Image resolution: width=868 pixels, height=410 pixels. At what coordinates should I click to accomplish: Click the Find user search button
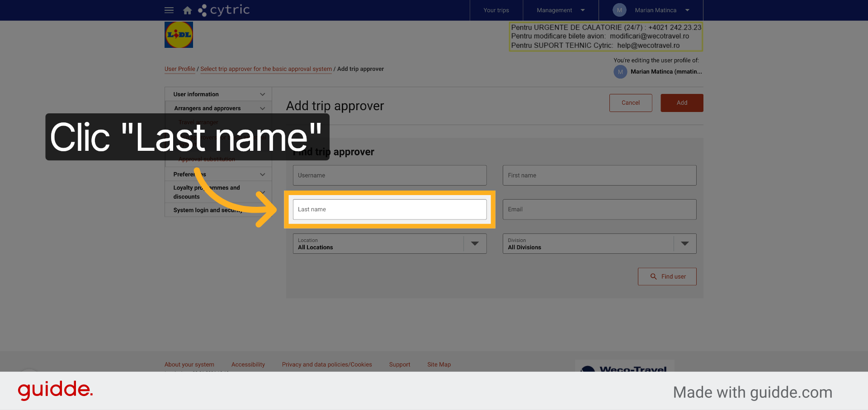tap(667, 276)
